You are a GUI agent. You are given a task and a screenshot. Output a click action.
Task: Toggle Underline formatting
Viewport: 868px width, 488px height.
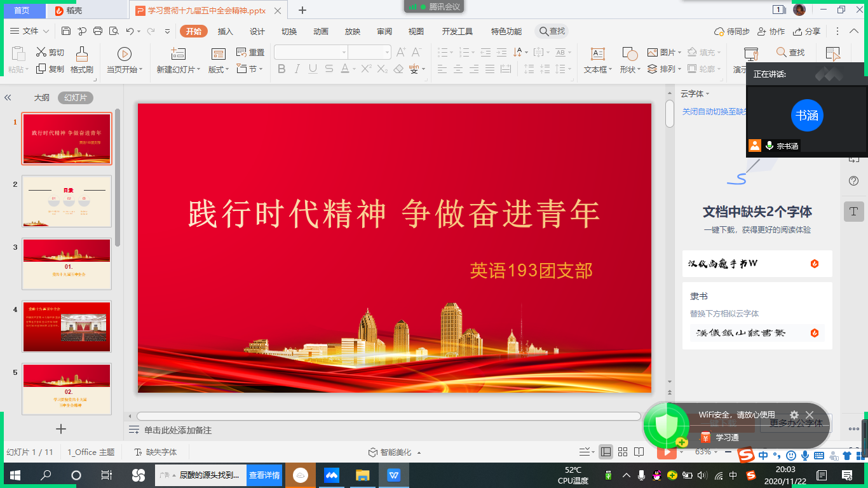[x=313, y=69]
